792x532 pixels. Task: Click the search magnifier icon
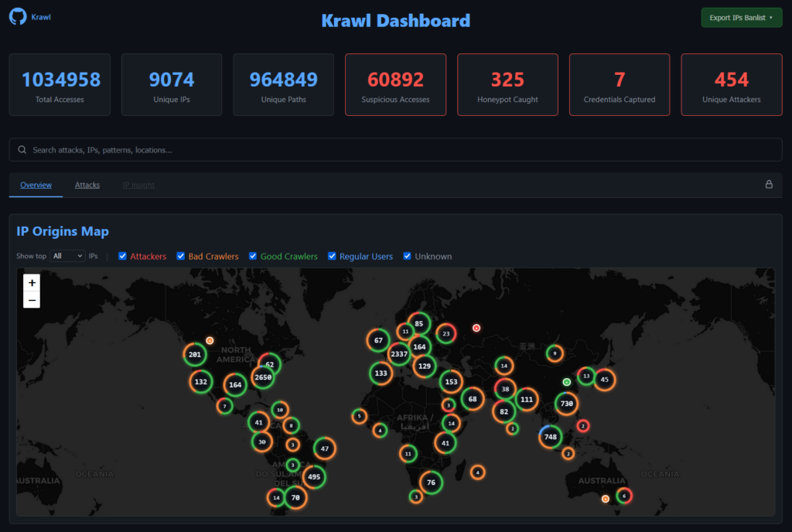(22, 150)
